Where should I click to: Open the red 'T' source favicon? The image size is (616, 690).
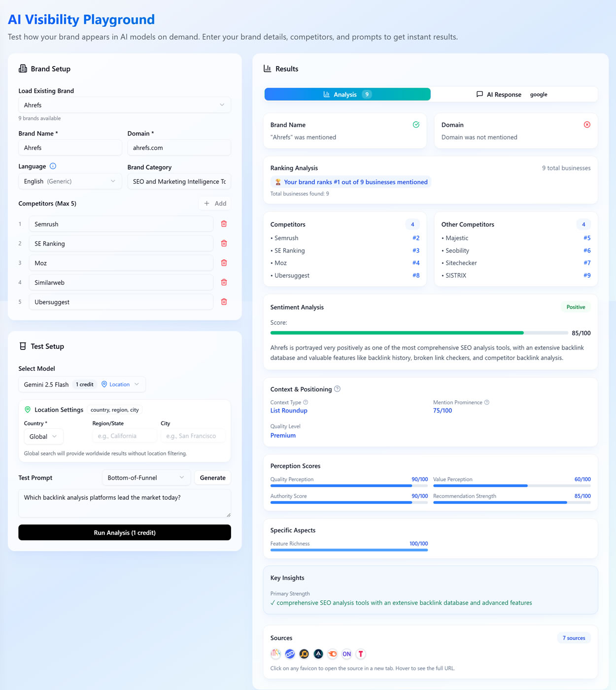click(361, 654)
